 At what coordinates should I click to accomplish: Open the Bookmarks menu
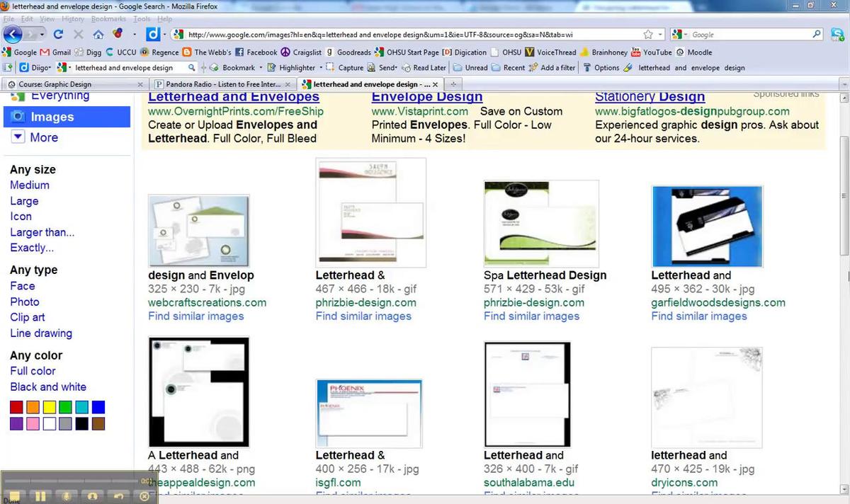(108, 18)
